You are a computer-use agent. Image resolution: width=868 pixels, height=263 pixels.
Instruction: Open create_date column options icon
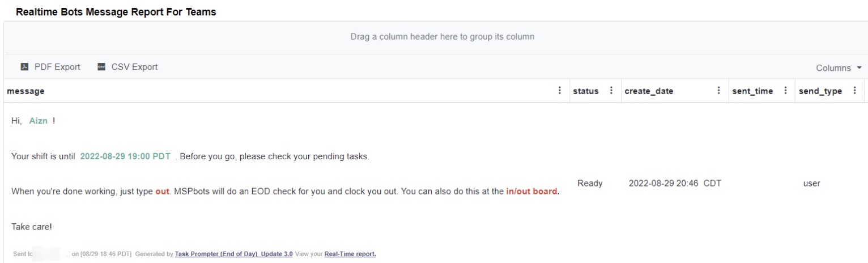tap(718, 91)
